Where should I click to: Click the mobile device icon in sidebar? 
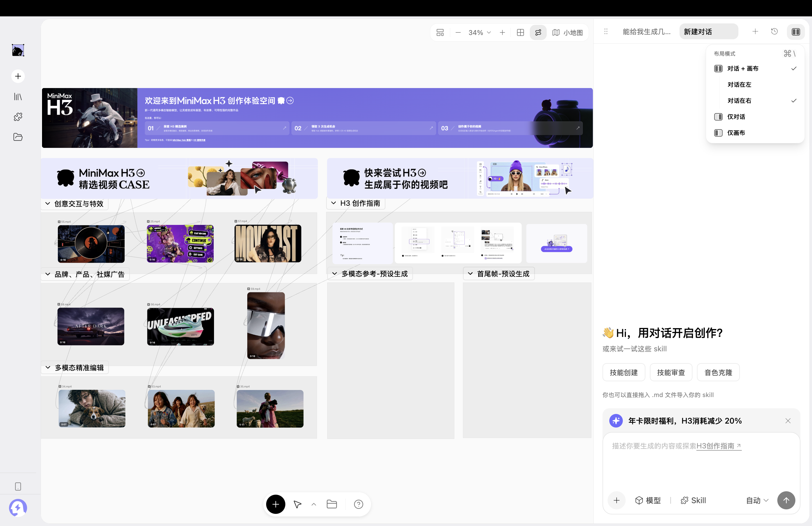click(x=18, y=486)
